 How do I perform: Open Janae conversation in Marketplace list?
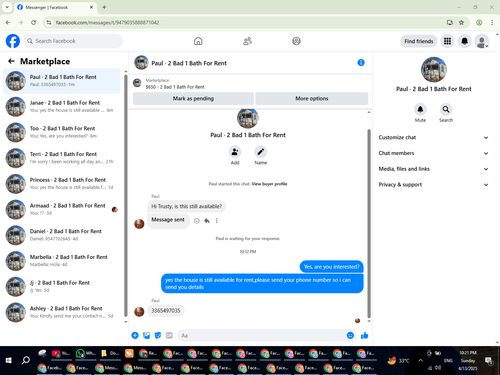point(62,107)
